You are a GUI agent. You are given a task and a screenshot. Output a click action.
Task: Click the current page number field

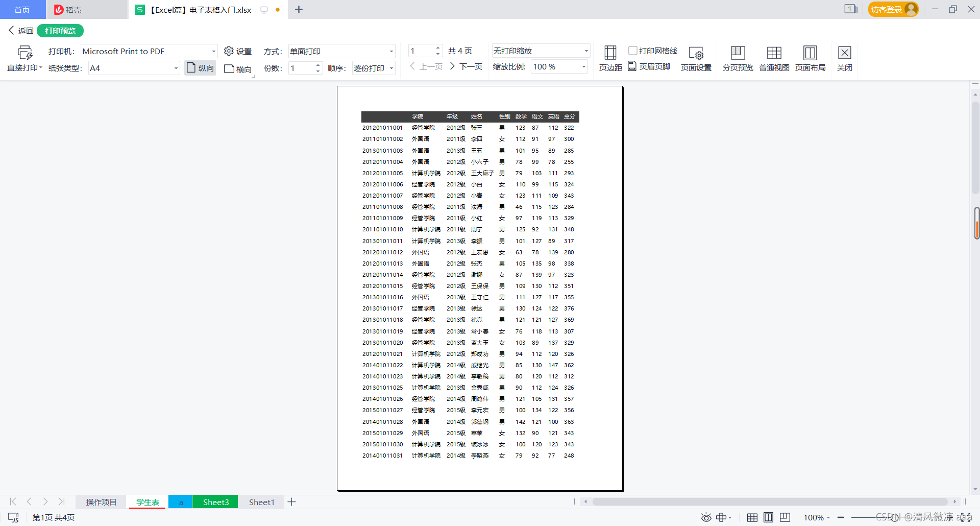pos(422,51)
